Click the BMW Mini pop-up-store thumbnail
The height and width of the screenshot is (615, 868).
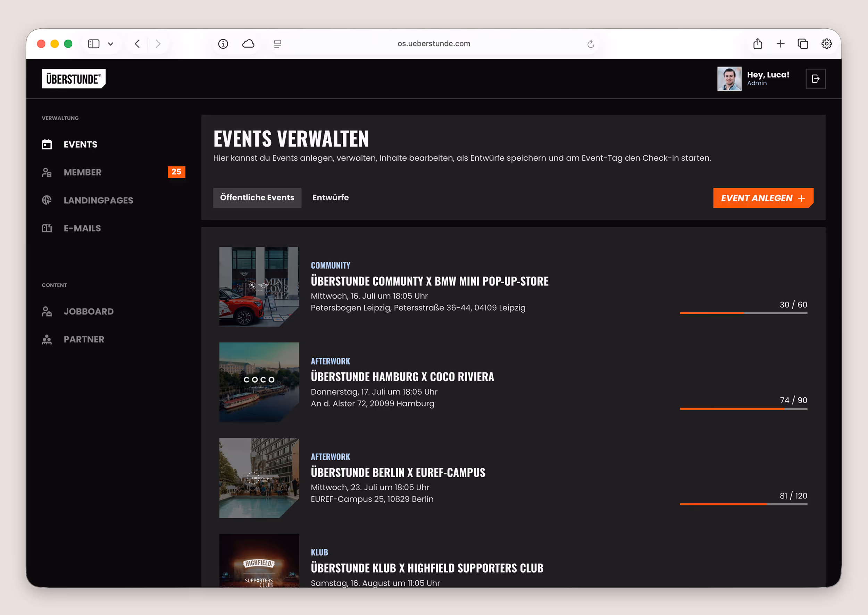tap(259, 286)
